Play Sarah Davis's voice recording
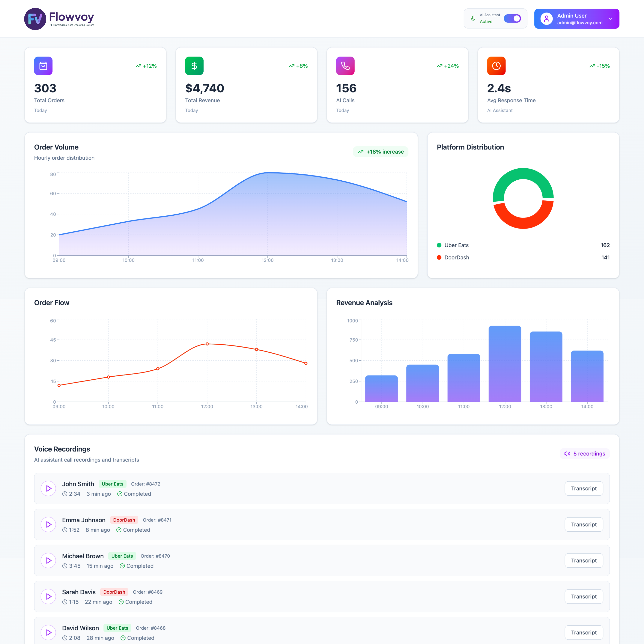Image resolution: width=644 pixels, height=644 pixels. point(48,597)
